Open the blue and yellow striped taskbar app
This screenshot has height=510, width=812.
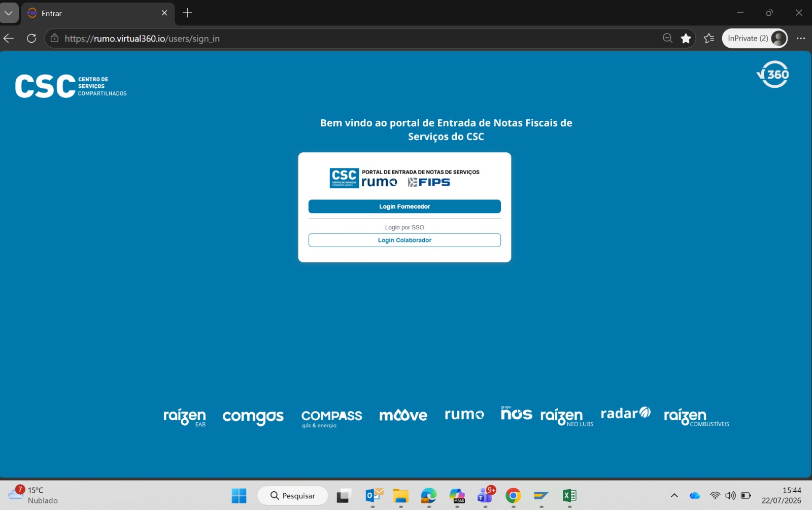(541, 496)
